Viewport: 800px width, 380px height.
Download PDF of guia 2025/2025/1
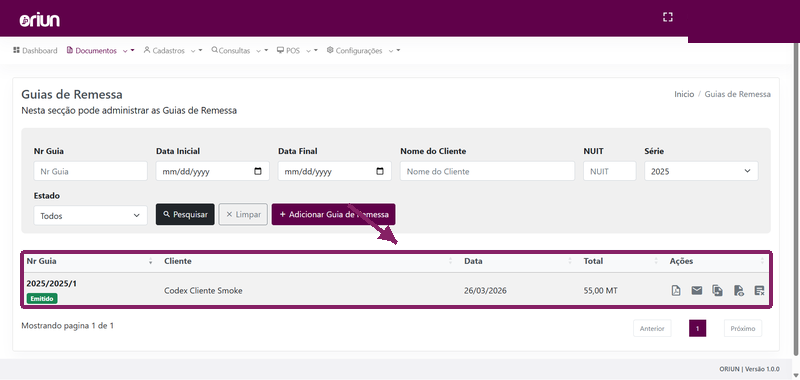click(x=676, y=291)
